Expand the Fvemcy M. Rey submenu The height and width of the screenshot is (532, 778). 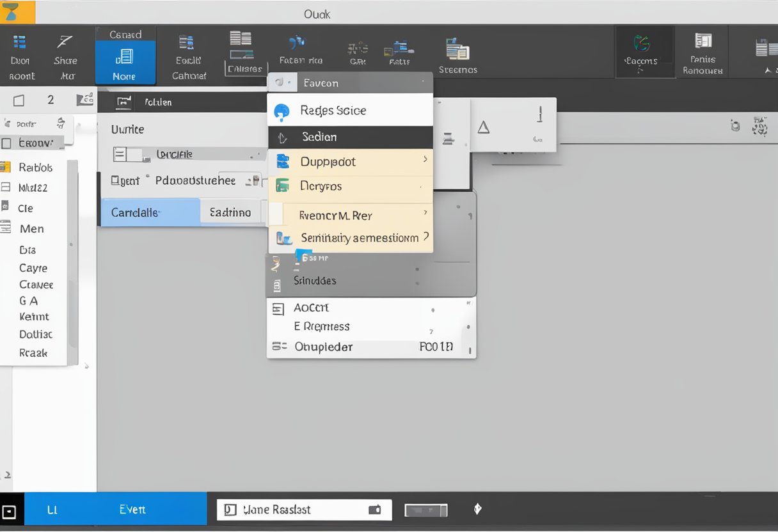pyautogui.click(x=350, y=215)
